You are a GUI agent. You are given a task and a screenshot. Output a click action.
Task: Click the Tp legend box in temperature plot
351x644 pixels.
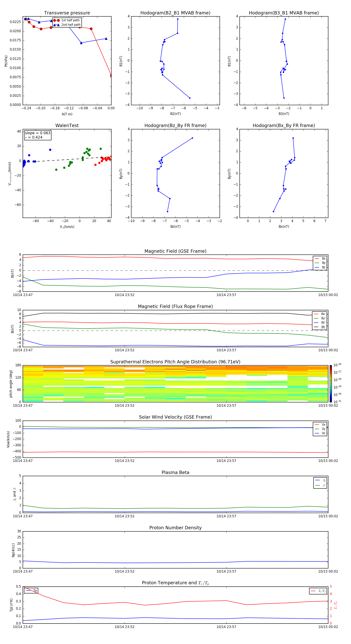31,591
